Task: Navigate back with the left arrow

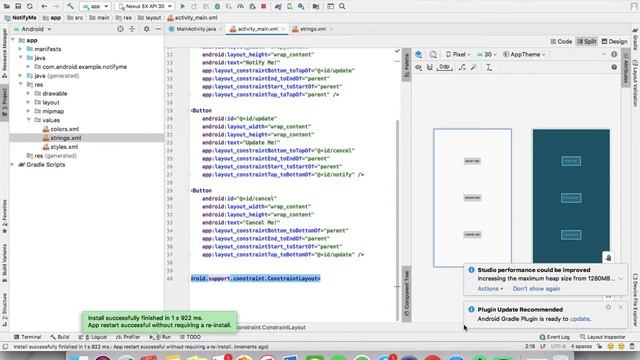Action: tap(44, 7)
